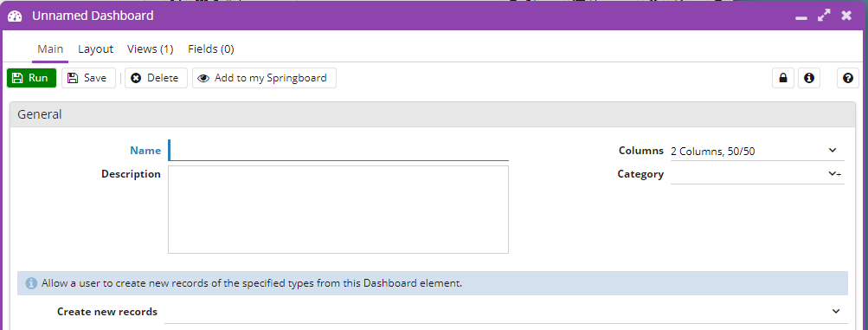Open the Fields (0) tab
The height and width of the screenshot is (330, 868).
(x=211, y=49)
